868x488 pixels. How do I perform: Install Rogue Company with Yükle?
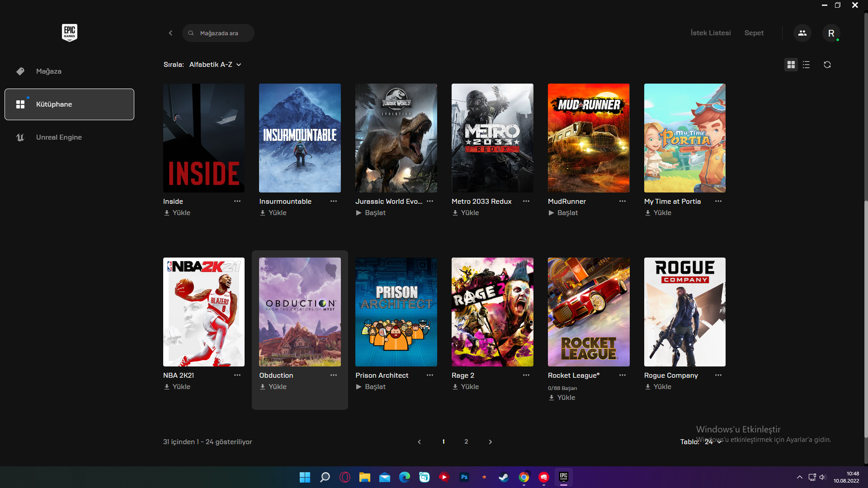point(658,387)
